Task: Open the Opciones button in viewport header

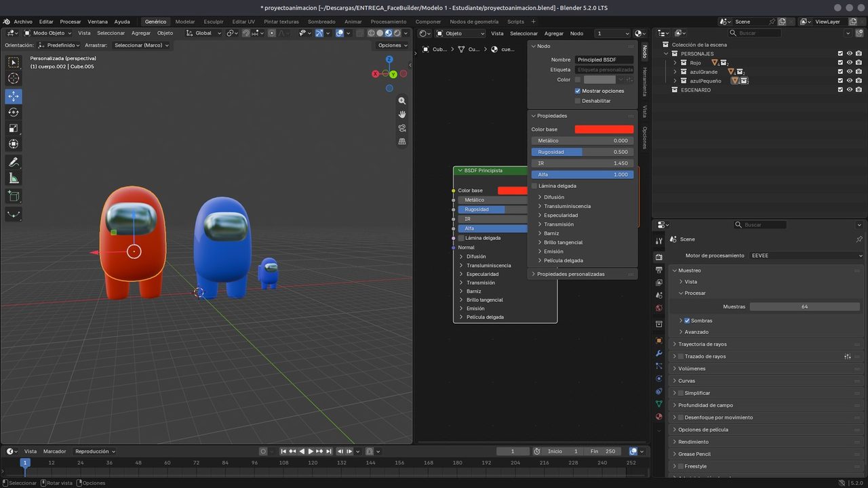Action: (393, 45)
